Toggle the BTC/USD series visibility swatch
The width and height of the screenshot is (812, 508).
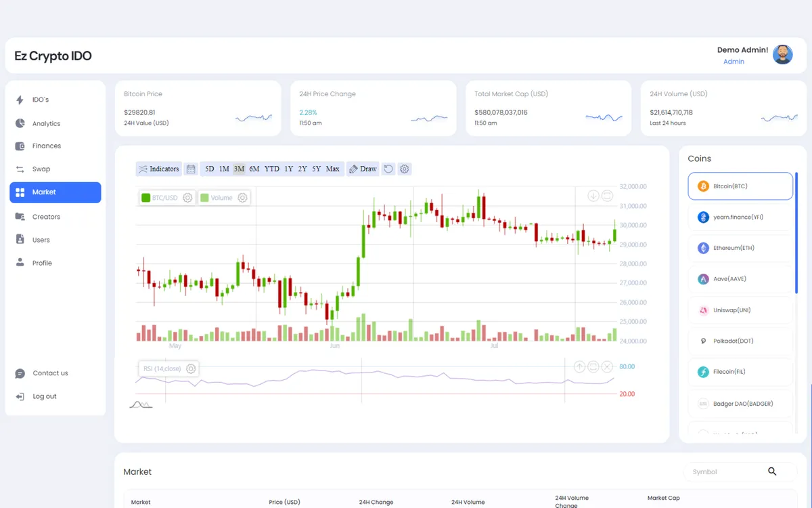pos(145,198)
